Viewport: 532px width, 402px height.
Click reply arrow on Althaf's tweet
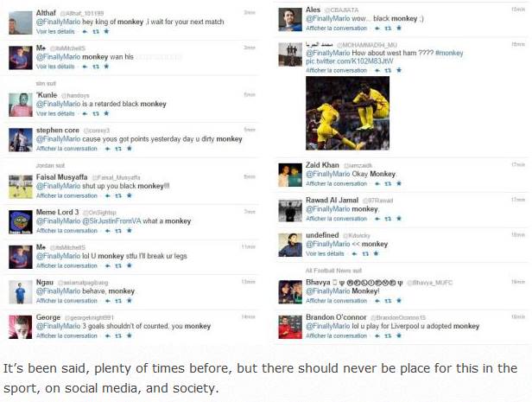[84, 30]
